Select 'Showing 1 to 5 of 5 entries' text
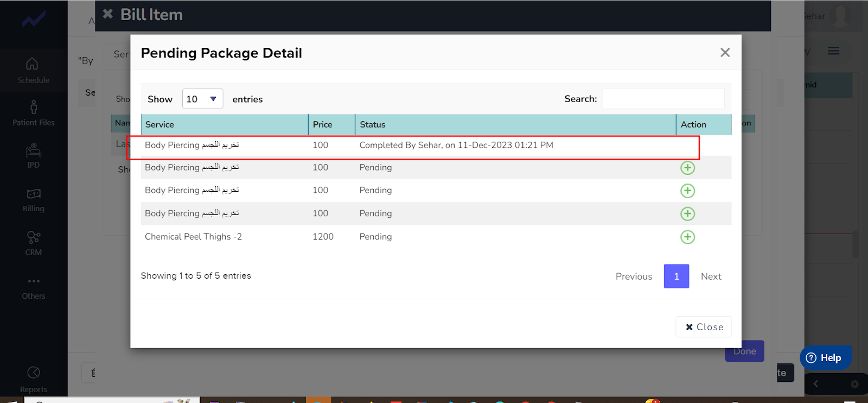Screen dimensions: 868x403 tap(196, 276)
